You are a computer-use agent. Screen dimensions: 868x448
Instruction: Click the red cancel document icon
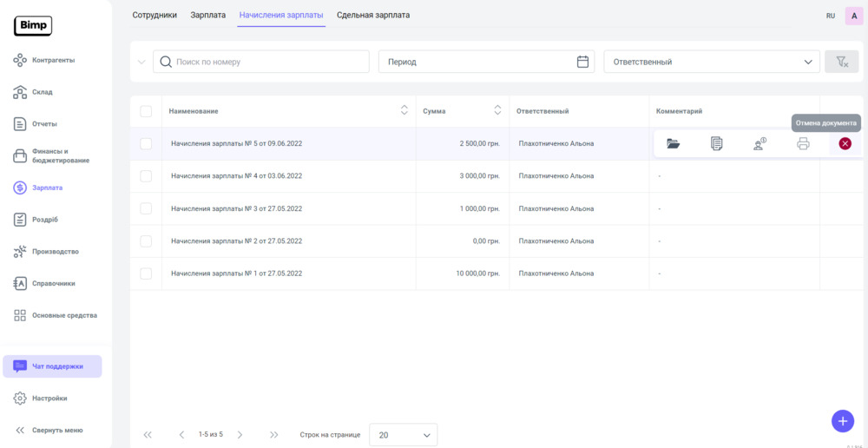(845, 144)
